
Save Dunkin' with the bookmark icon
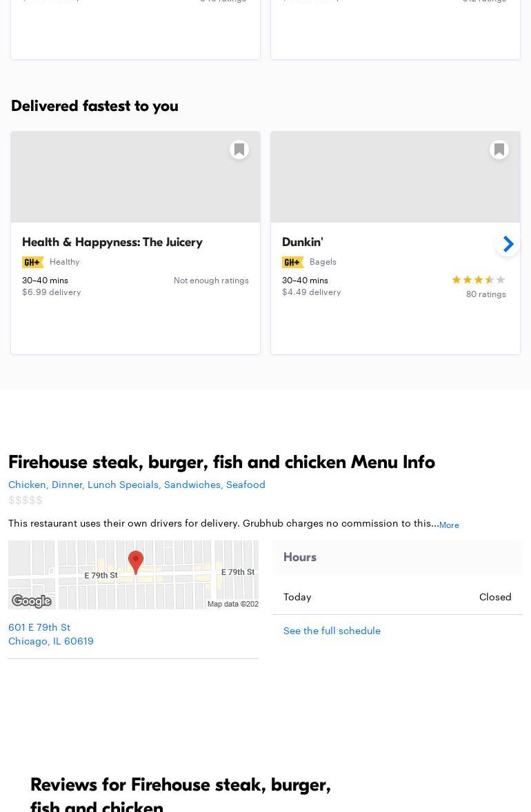[499, 150]
